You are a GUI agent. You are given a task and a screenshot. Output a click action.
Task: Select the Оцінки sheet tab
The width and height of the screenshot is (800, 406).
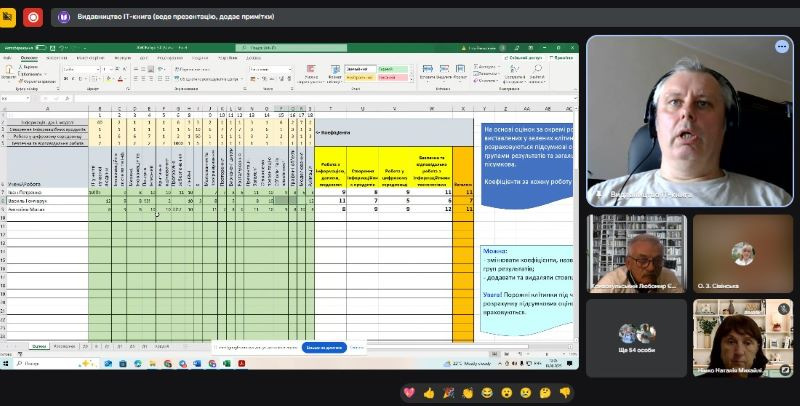coord(39,346)
